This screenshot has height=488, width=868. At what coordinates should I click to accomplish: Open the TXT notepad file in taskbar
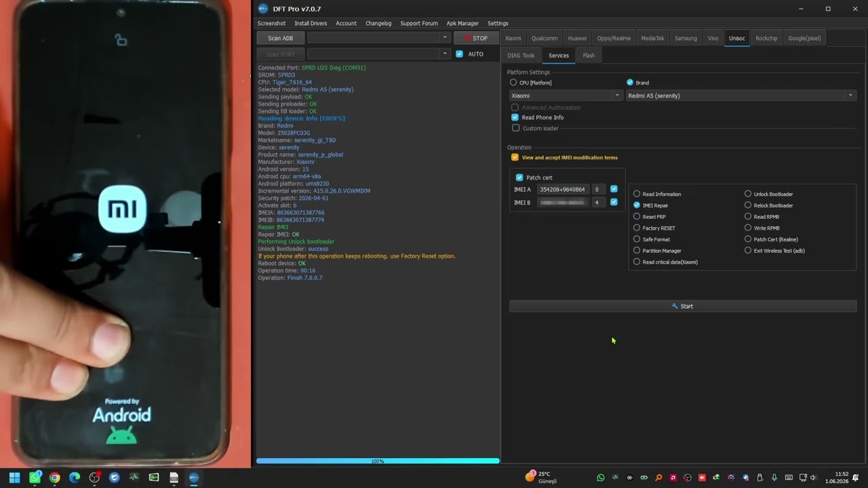pyautogui.click(x=174, y=478)
